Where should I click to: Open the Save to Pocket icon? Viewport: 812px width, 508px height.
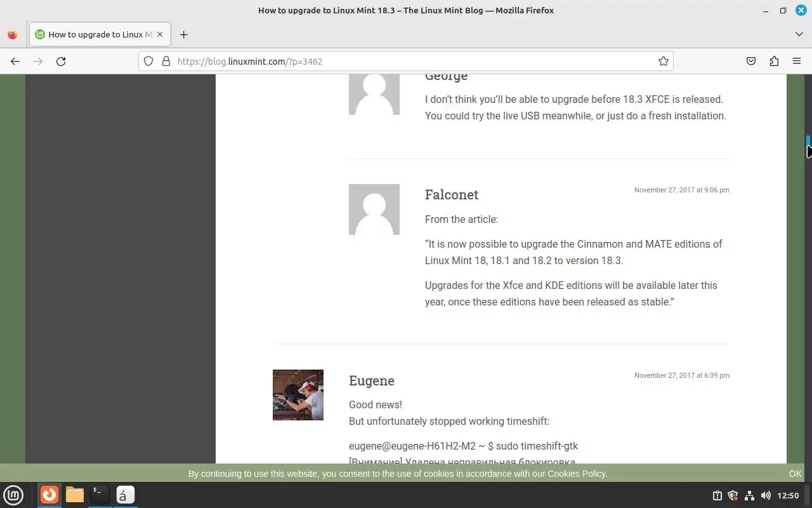[x=751, y=61]
